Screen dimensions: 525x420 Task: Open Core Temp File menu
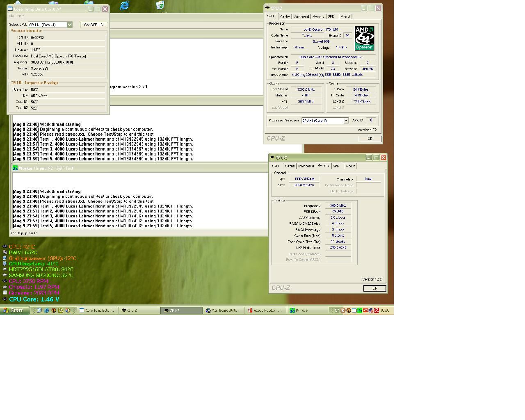11,16
